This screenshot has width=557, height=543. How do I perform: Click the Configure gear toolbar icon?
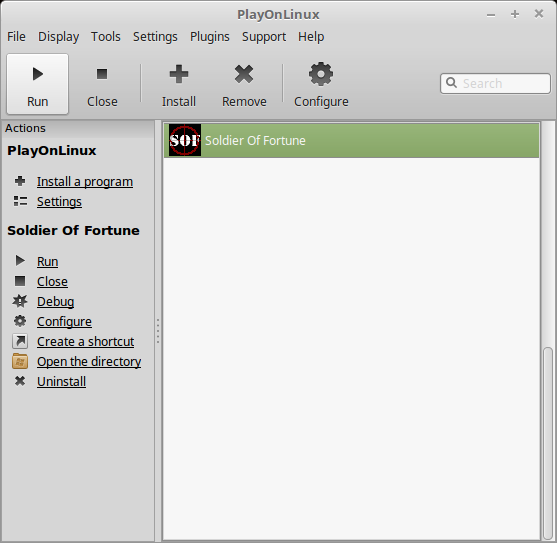click(x=321, y=74)
